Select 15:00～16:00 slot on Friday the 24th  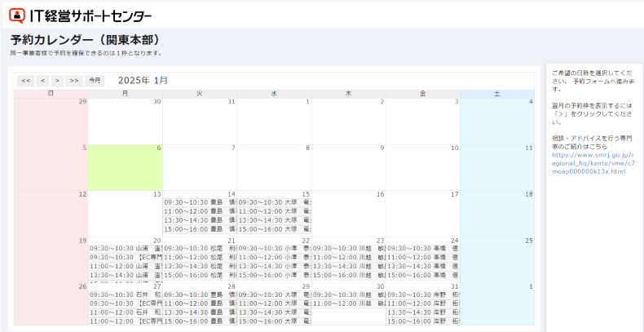[x=422, y=275]
